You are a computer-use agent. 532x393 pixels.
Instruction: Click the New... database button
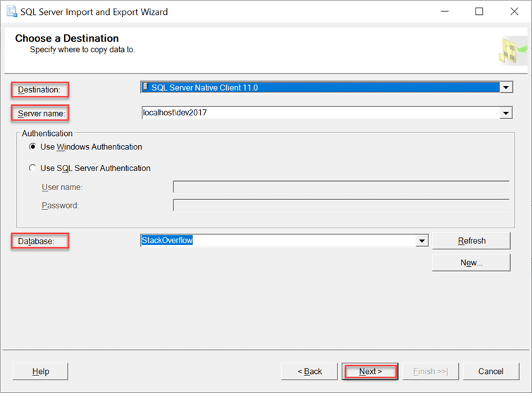tap(471, 263)
